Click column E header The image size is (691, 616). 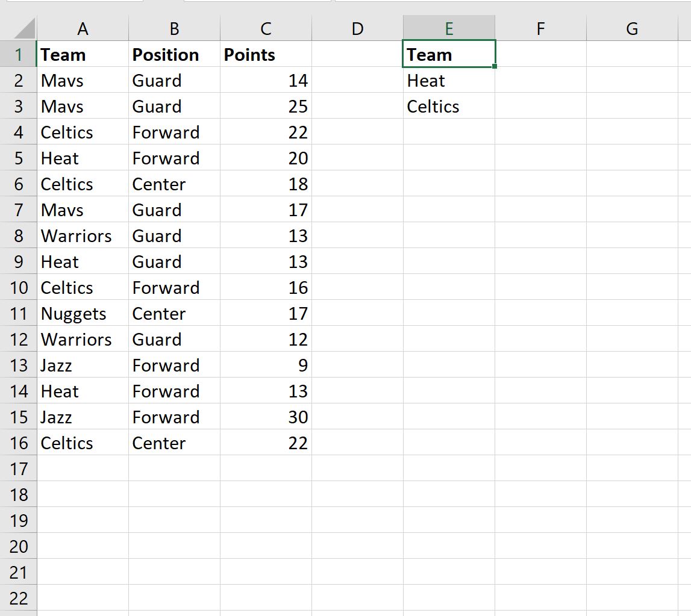[449, 29]
